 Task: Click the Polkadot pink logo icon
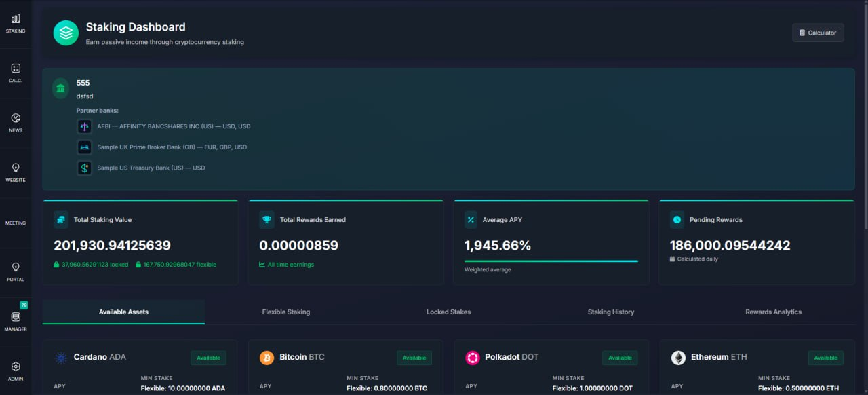[473, 358]
